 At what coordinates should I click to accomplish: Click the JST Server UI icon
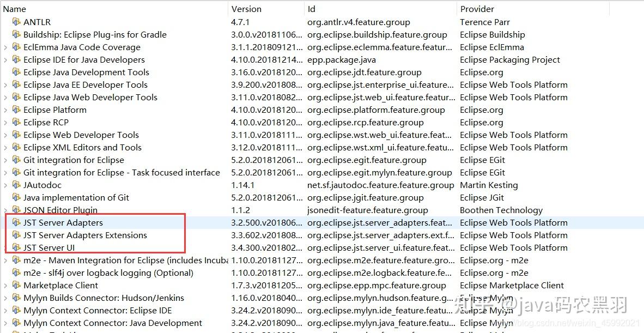[x=16, y=247]
